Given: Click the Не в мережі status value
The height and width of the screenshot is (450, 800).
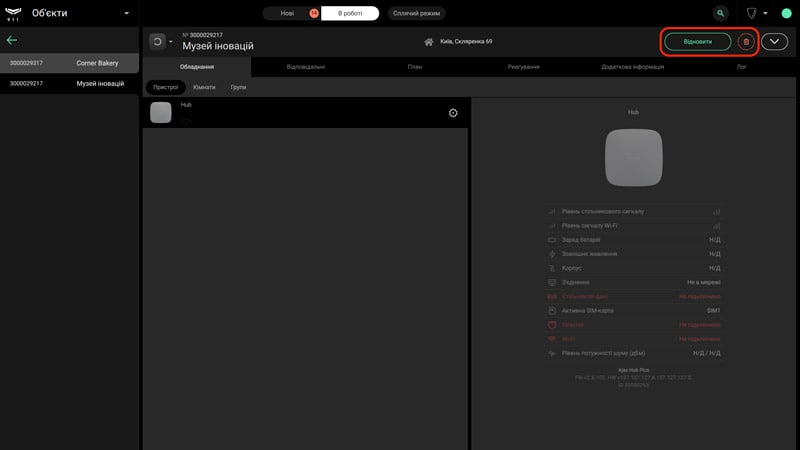Looking at the screenshot, I should tap(704, 282).
